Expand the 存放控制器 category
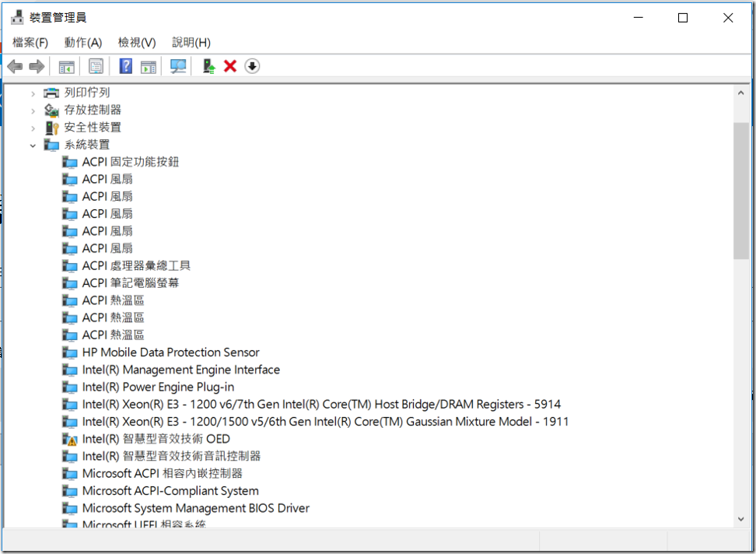Image resolution: width=756 pixels, height=554 pixels. 33,111
